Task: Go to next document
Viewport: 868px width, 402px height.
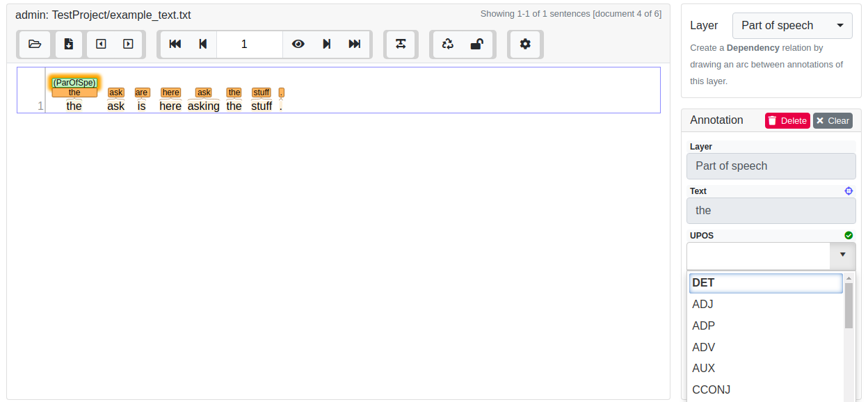Action: [x=128, y=45]
